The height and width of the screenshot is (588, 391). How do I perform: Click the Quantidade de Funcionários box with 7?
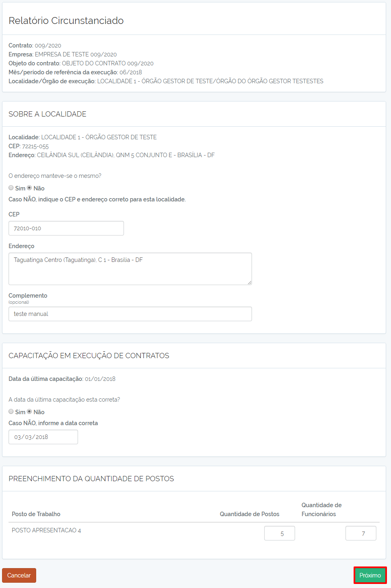click(x=361, y=533)
